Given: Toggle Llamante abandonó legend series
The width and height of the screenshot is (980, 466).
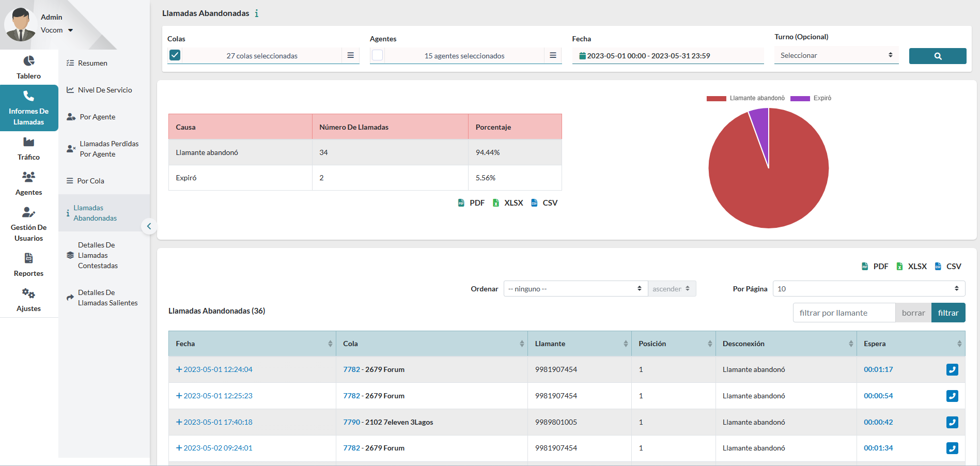Looking at the screenshot, I should pos(745,98).
